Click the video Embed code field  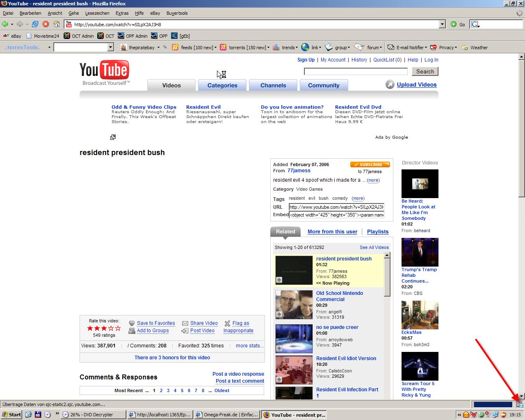tap(337, 215)
